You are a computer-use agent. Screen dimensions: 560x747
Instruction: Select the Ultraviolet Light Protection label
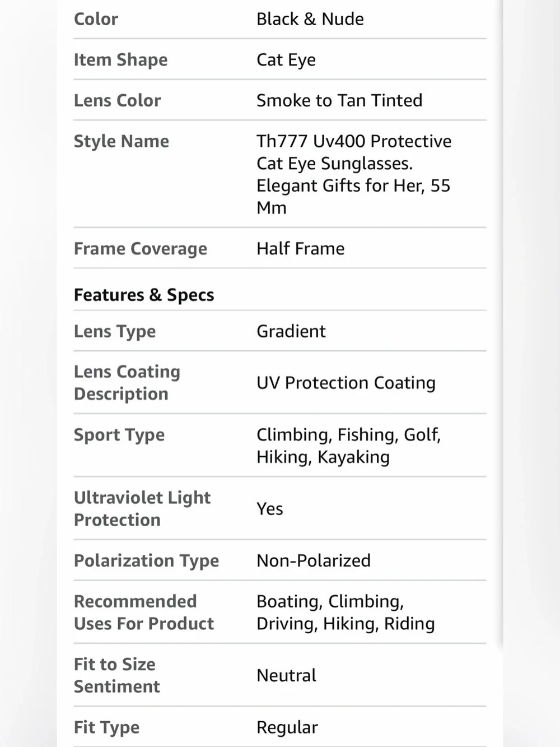[x=142, y=509]
